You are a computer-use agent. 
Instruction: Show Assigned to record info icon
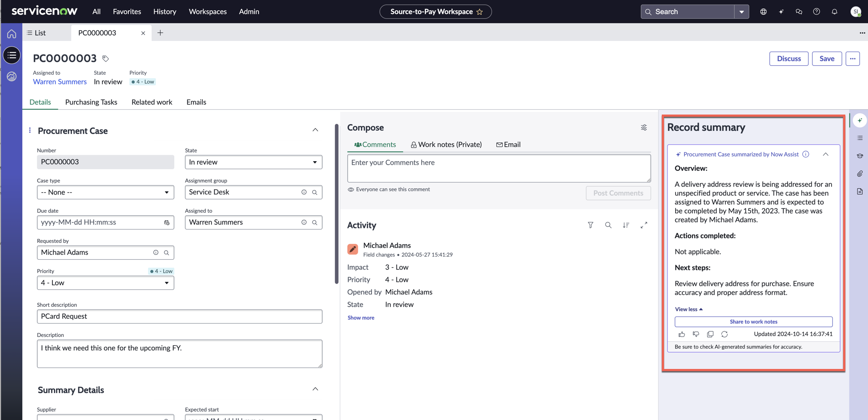coord(304,222)
